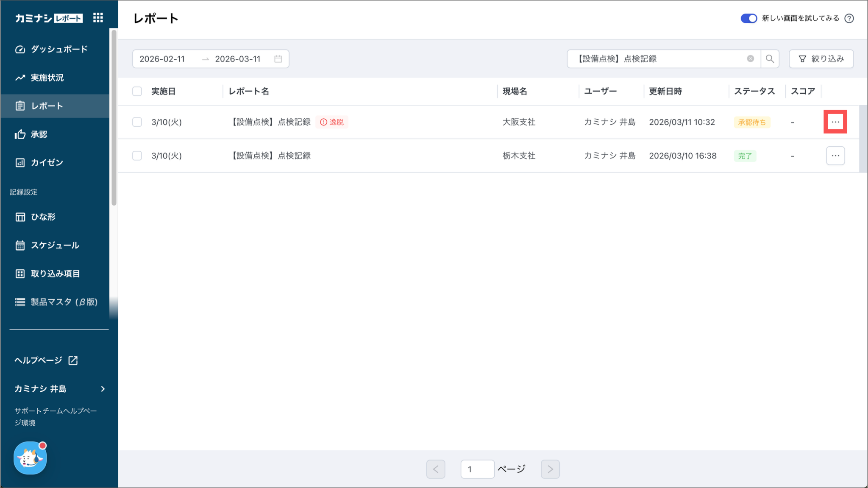Clear the search field text
The height and width of the screenshot is (488, 868).
point(750,59)
